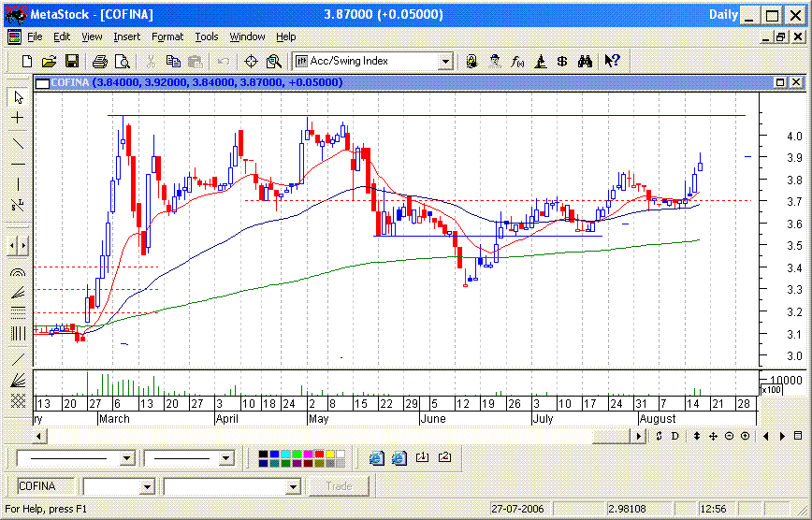Select the crosshair tool in left toolbar
The height and width of the screenshot is (520, 812).
17,119
